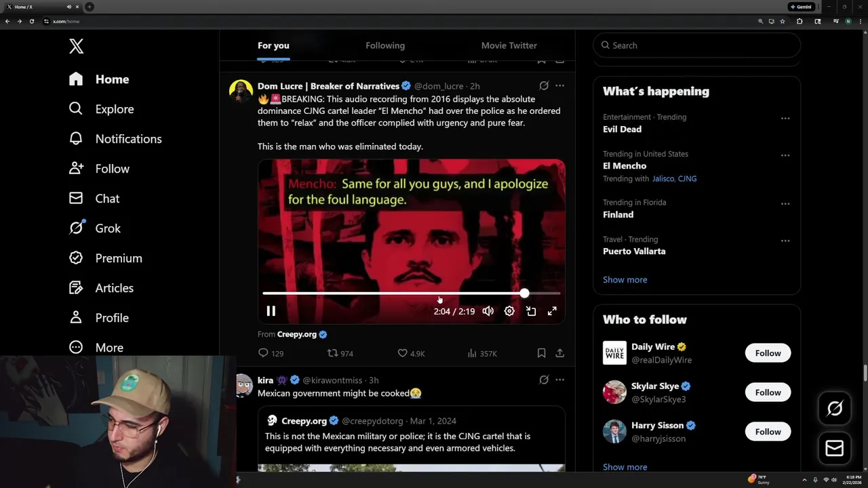
Task: Open Home from the sidebar
Action: coord(99,79)
